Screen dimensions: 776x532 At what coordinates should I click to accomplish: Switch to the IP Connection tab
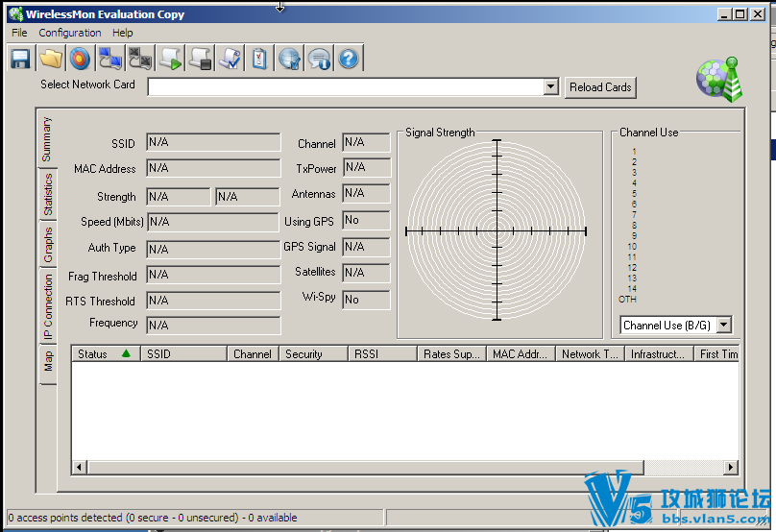pos(47,307)
